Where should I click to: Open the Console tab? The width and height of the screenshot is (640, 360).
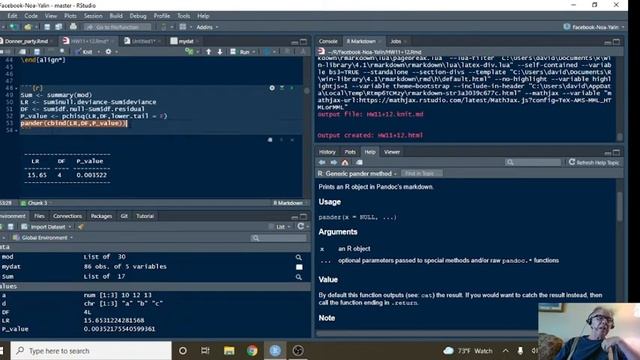click(328, 41)
